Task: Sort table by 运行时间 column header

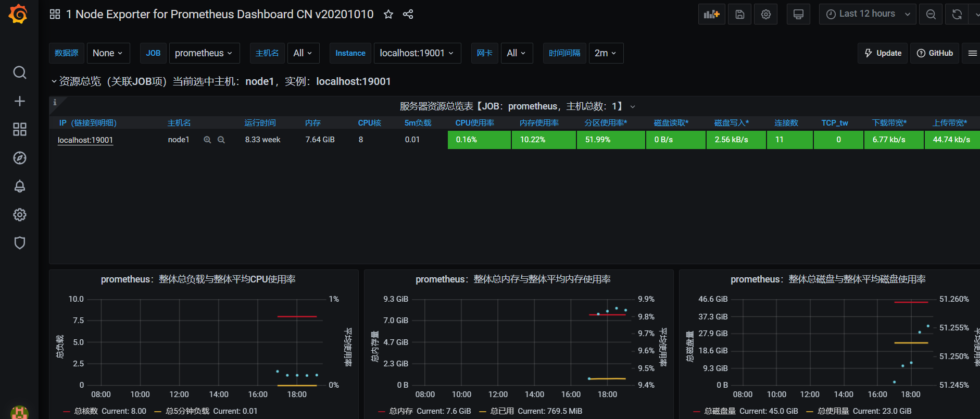Action: [260, 123]
